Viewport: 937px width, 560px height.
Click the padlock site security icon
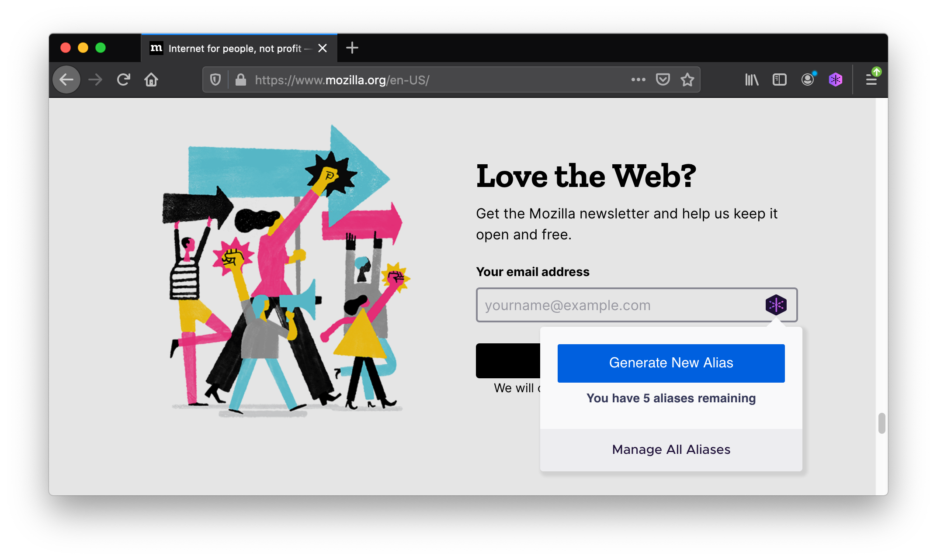coord(240,80)
